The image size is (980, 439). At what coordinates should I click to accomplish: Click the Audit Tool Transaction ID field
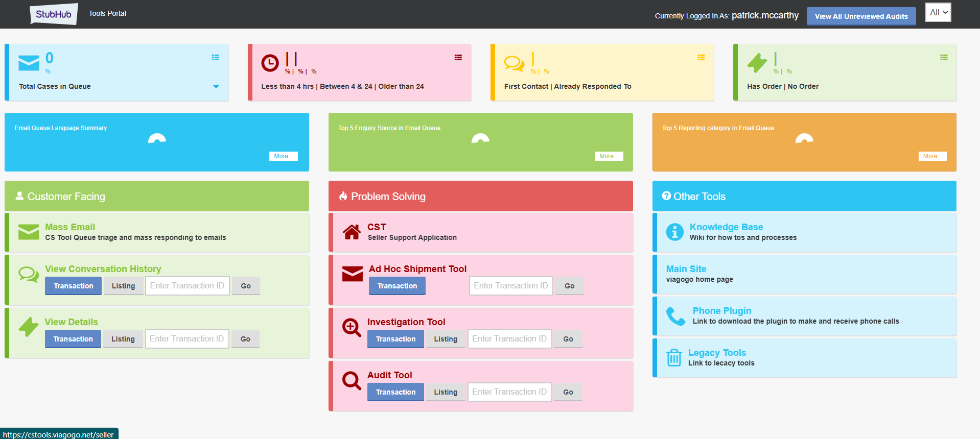click(509, 392)
